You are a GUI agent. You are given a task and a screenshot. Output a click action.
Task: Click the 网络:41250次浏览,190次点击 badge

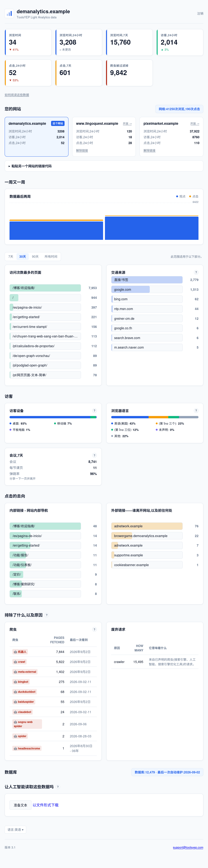179,109
